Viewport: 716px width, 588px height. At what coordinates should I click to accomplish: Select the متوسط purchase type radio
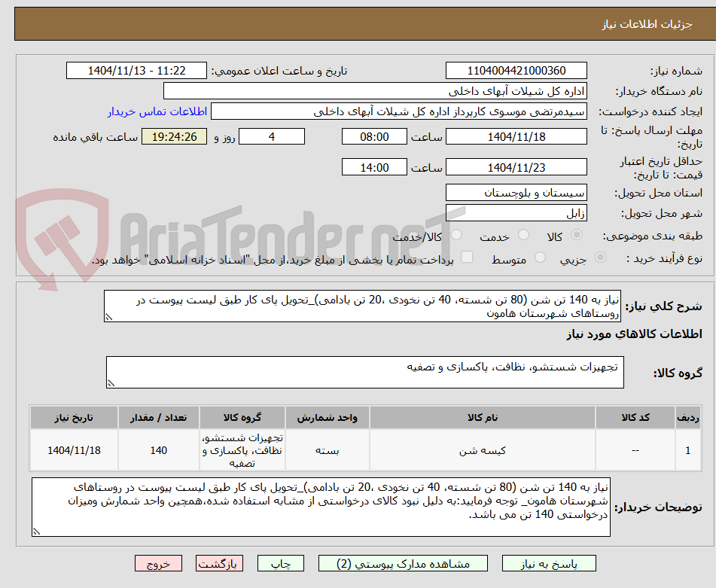(540, 257)
